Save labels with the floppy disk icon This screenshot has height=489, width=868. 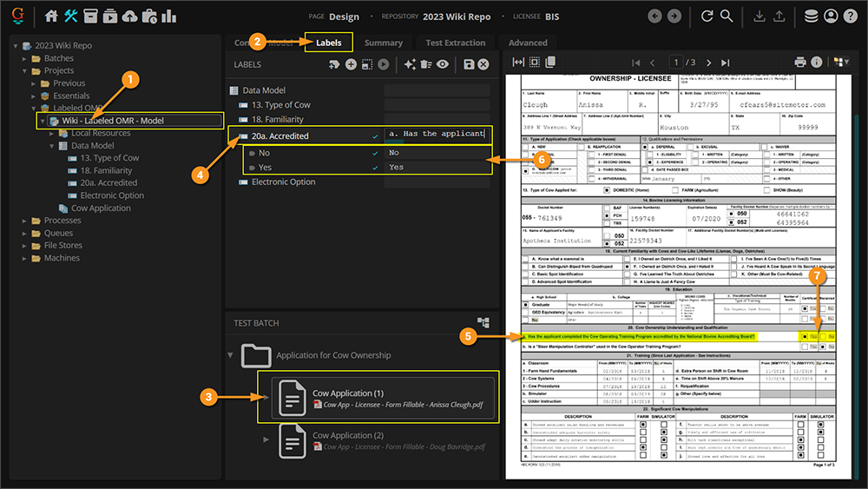469,64
